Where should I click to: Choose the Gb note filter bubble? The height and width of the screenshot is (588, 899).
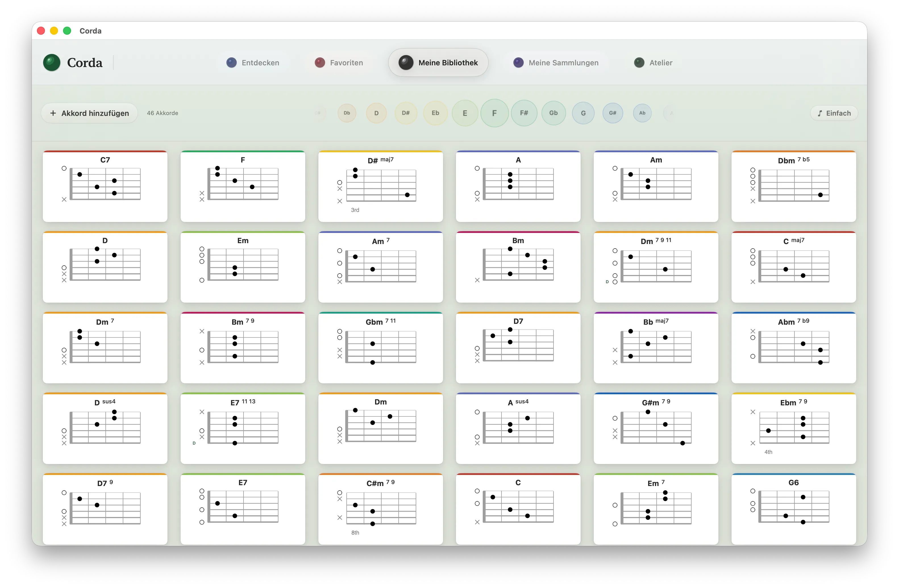pos(553,113)
